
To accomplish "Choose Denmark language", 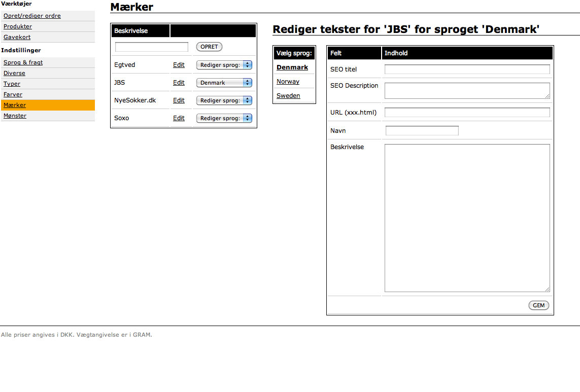I will [292, 67].
